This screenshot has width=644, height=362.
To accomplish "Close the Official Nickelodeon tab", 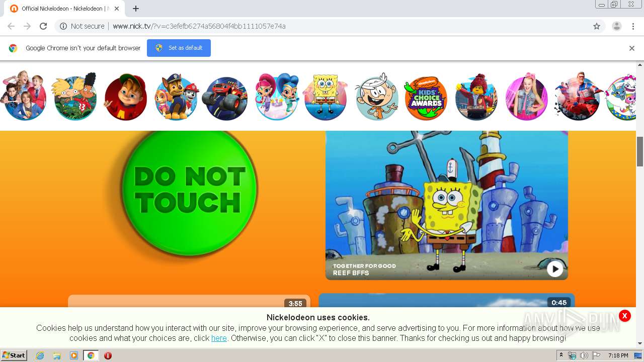I will [x=117, y=9].
